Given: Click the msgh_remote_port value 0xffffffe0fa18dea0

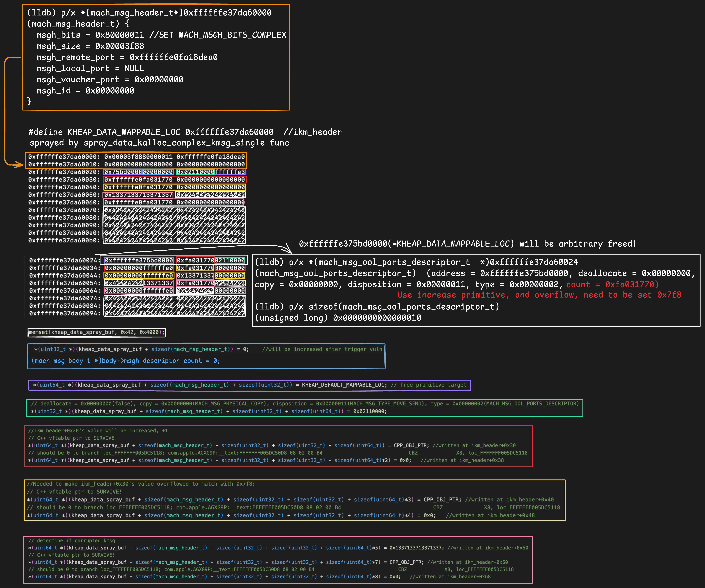Looking at the screenshot, I should tap(174, 57).
